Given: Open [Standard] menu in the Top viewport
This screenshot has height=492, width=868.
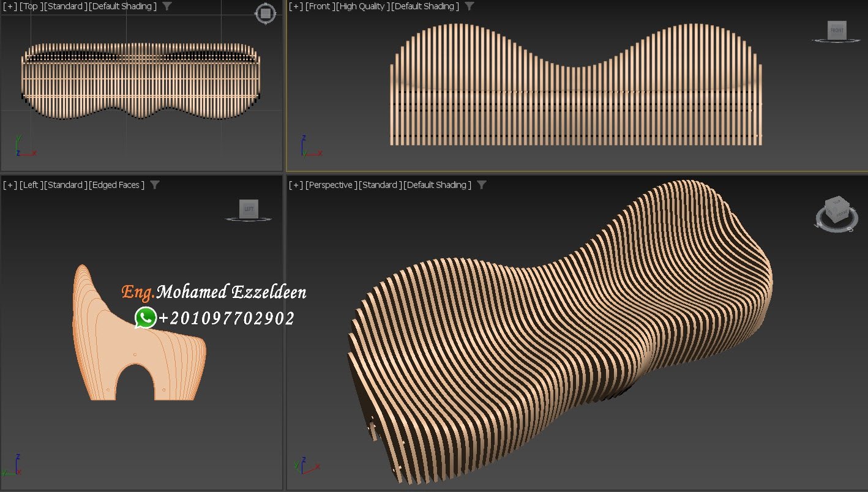Looking at the screenshot, I should point(65,6).
